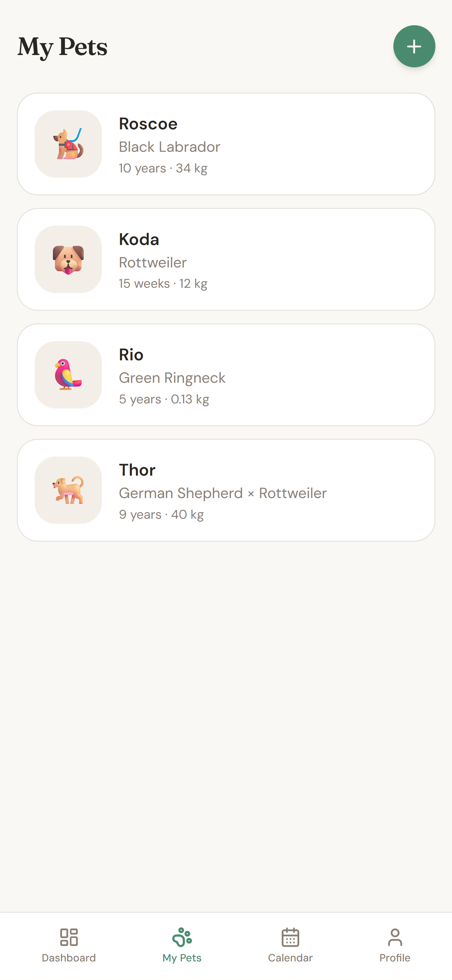Tap the Calendar icon in bottom bar

pos(290,937)
